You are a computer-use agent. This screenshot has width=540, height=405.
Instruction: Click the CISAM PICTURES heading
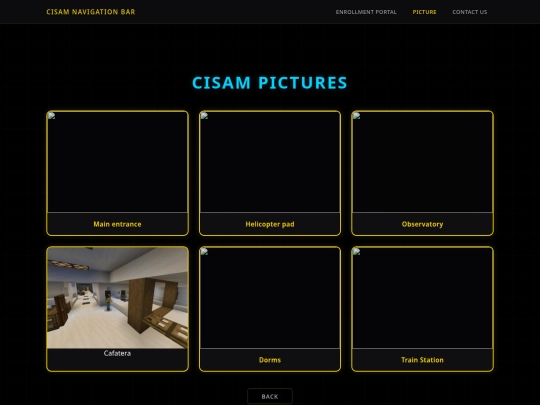(270, 83)
